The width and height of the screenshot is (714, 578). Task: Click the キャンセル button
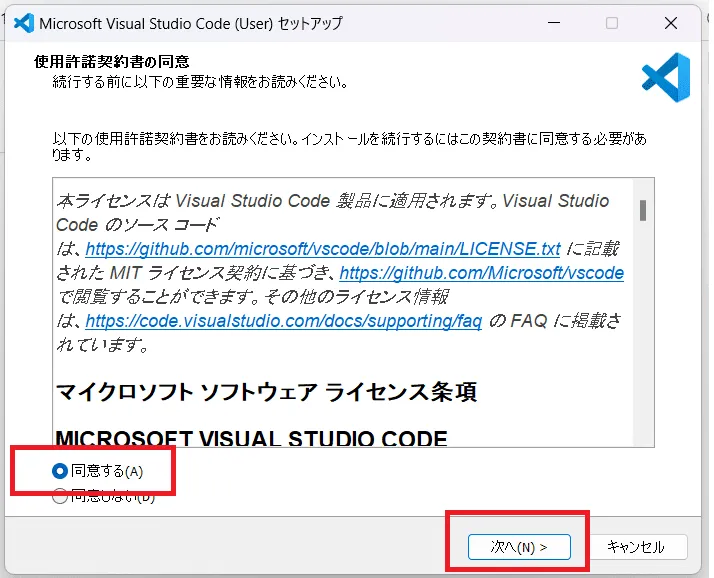pos(636,547)
